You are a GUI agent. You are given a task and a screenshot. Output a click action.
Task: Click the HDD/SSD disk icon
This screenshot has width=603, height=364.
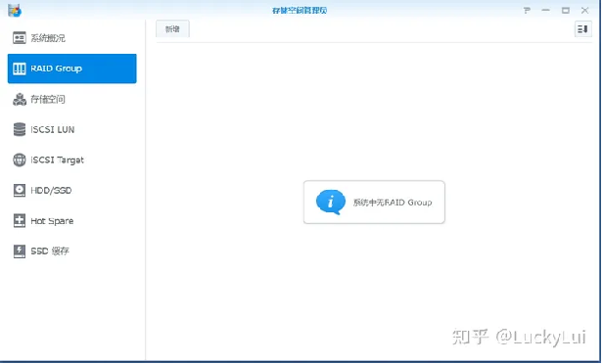click(20, 190)
